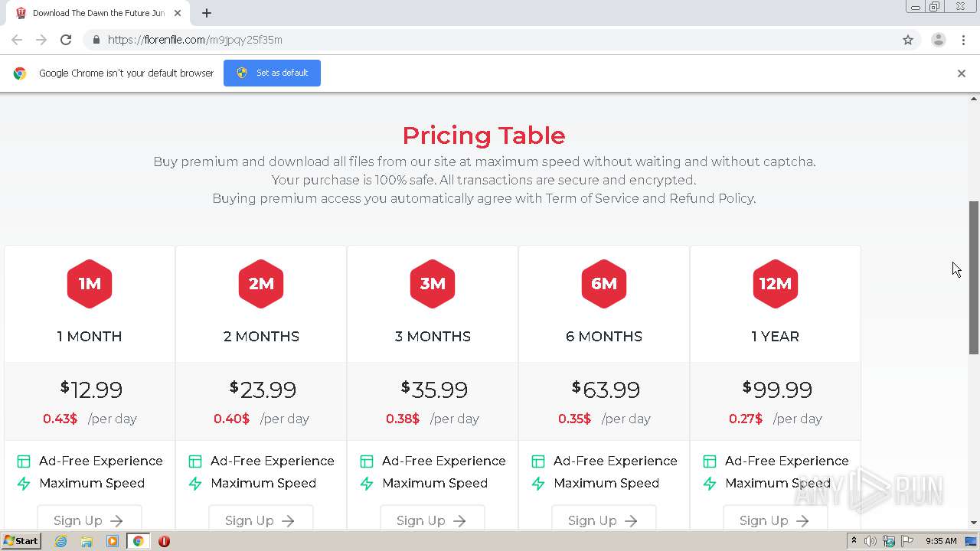Click the reload page icon
The image size is (980, 551).
[66, 40]
